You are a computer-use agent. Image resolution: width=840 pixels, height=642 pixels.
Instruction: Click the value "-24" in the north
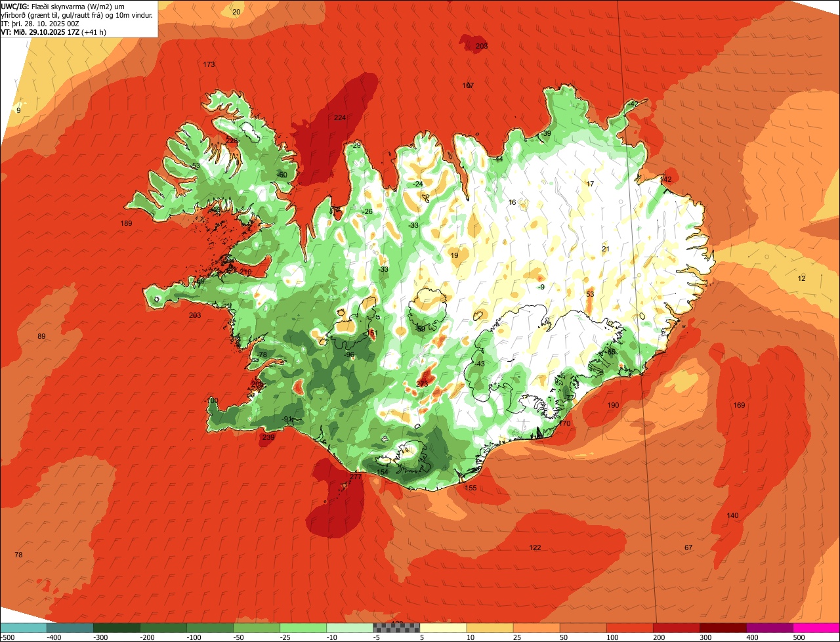tap(418, 184)
